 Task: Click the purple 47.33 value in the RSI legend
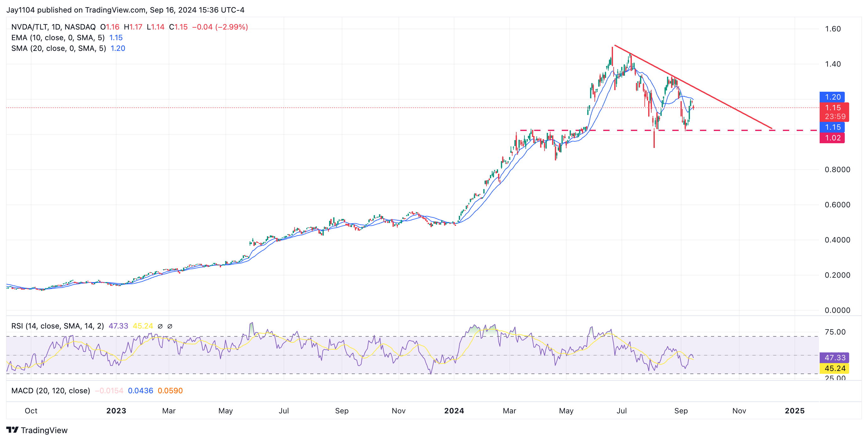coord(118,326)
